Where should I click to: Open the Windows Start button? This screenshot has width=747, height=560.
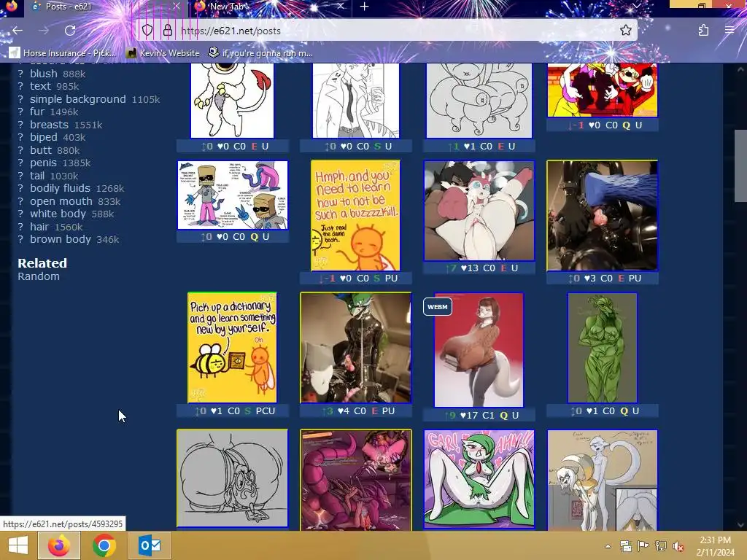pyautogui.click(x=18, y=545)
